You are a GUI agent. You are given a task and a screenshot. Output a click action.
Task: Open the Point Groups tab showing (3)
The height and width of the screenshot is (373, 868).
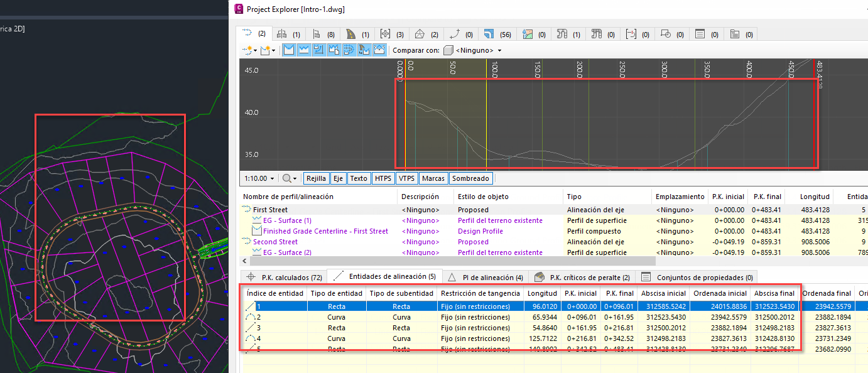click(x=391, y=34)
